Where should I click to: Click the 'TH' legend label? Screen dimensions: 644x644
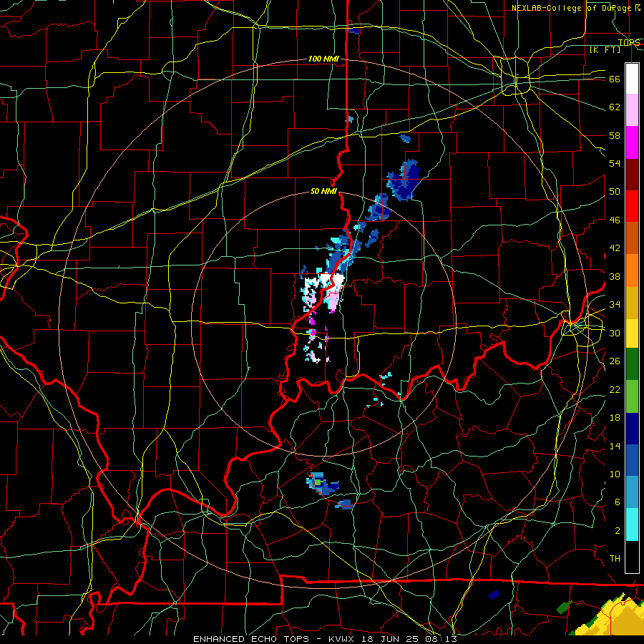[615, 559]
